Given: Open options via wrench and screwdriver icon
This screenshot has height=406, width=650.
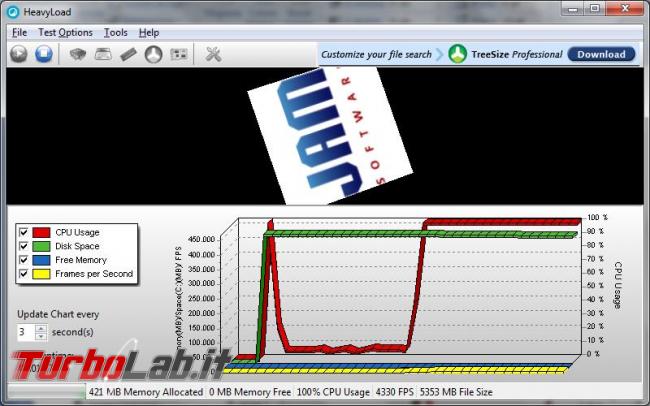Looking at the screenshot, I should point(213,54).
